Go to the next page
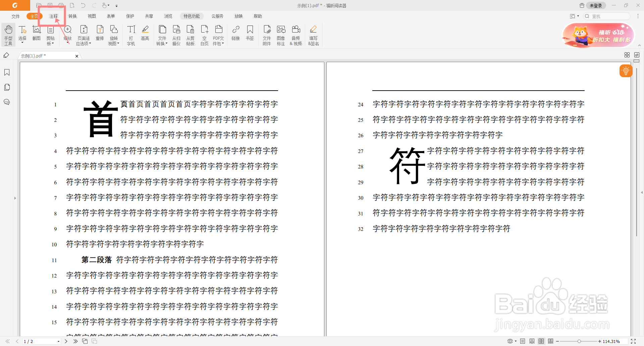 (x=66, y=341)
